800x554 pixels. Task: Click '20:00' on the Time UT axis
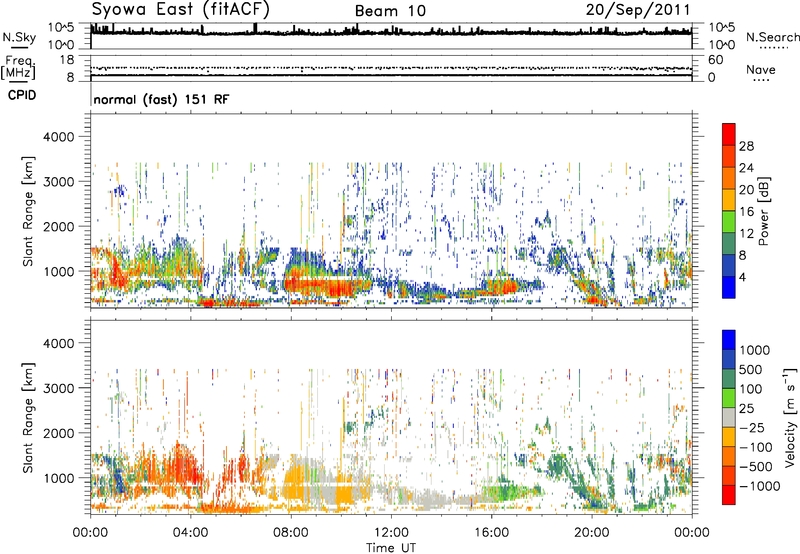pos(591,533)
